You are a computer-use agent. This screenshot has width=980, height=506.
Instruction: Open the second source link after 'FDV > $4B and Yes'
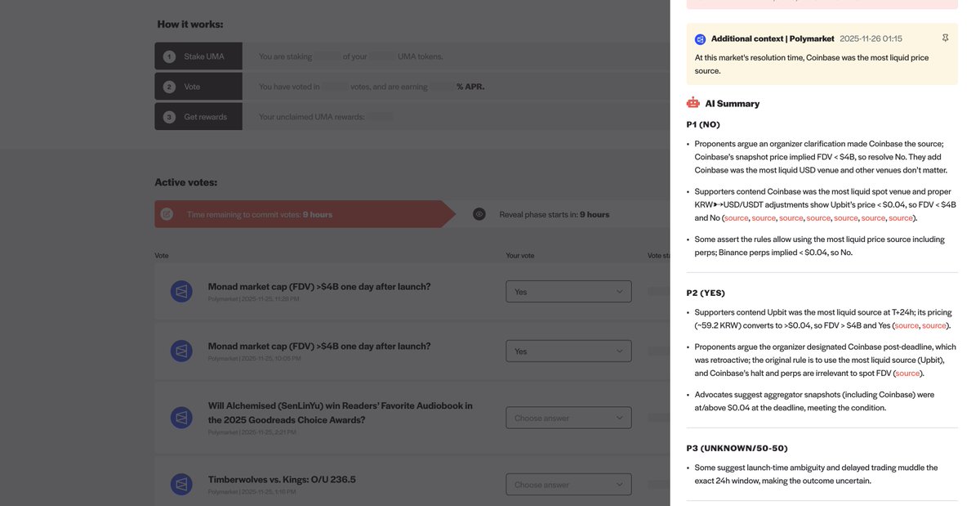[934, 325]
